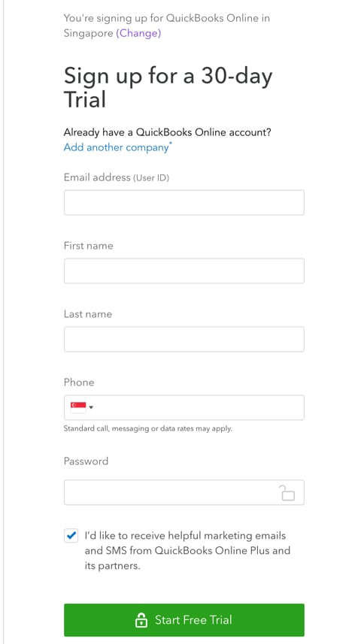
Task: Open the Change country link
Action: click(x=138, y=33)
